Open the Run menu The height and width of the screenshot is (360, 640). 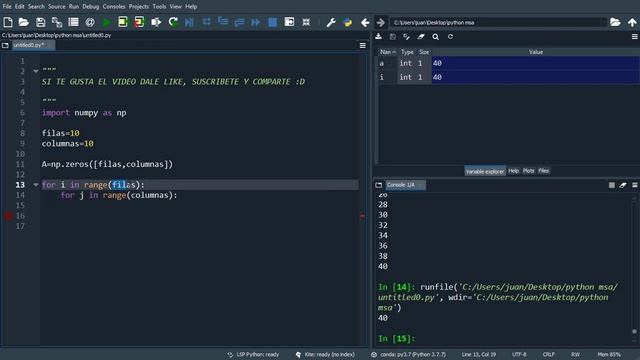click(74, 7)
